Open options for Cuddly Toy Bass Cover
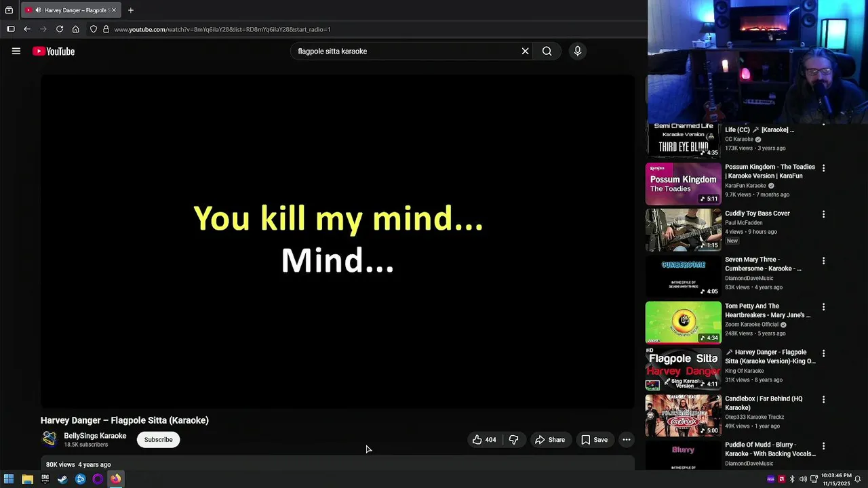 click(x=823, y=214)
